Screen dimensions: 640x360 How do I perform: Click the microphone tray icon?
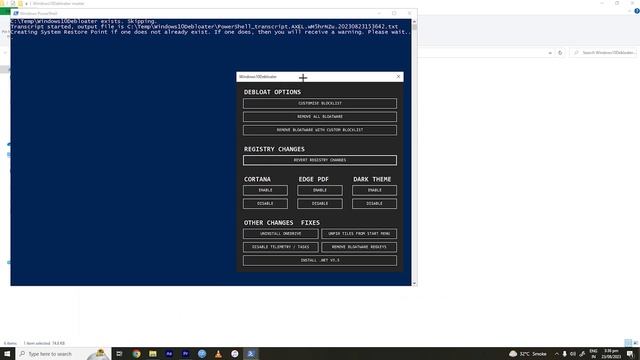click(564, 354)
